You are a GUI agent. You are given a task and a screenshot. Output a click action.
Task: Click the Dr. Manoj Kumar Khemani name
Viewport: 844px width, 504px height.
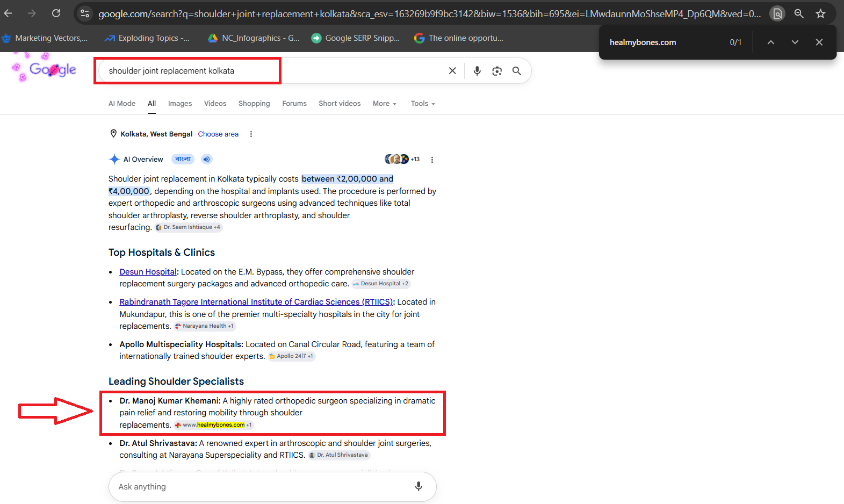(x=170, y=401)
